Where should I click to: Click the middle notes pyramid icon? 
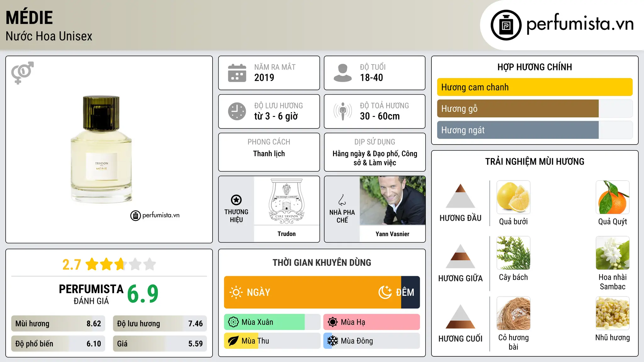460,256
